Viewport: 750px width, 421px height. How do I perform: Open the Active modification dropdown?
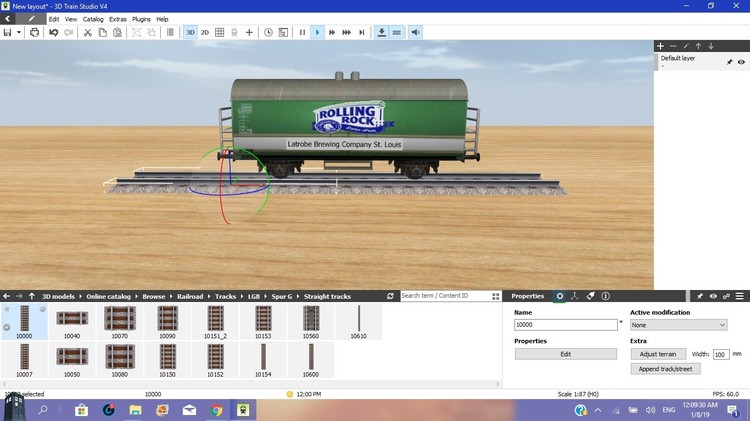pyautogui.click(x=678, y=325)
